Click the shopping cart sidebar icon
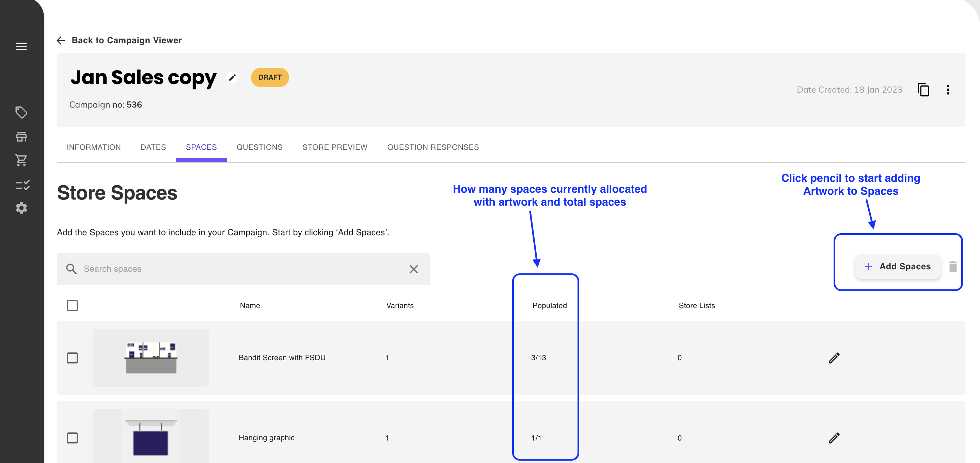The image size is (980, 463). click(x=21, y=160)
